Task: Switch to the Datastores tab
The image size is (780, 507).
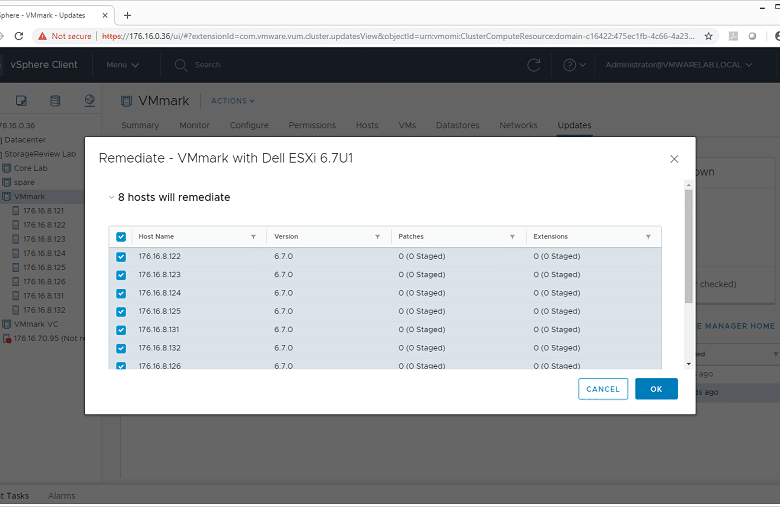Action: point(458,125)
